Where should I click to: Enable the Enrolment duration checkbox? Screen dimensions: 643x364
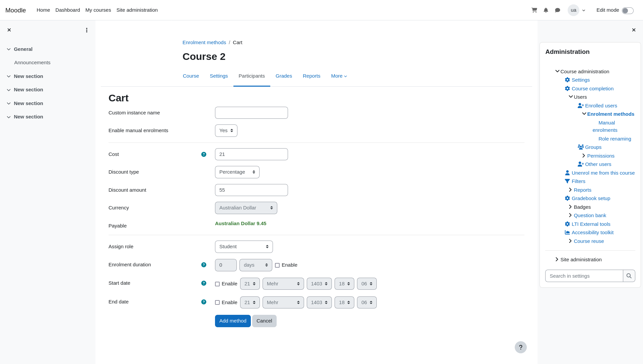tap(277, 265)
